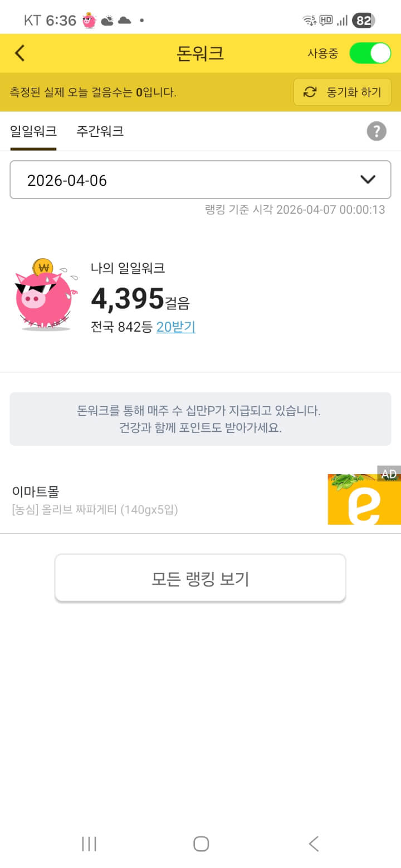
Task: Turn off the 사용중 toggle switch
Action: [370, 53]
